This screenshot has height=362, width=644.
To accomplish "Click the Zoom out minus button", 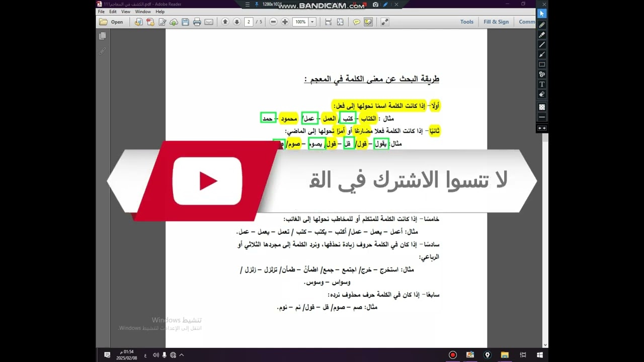I will (273, 22).
